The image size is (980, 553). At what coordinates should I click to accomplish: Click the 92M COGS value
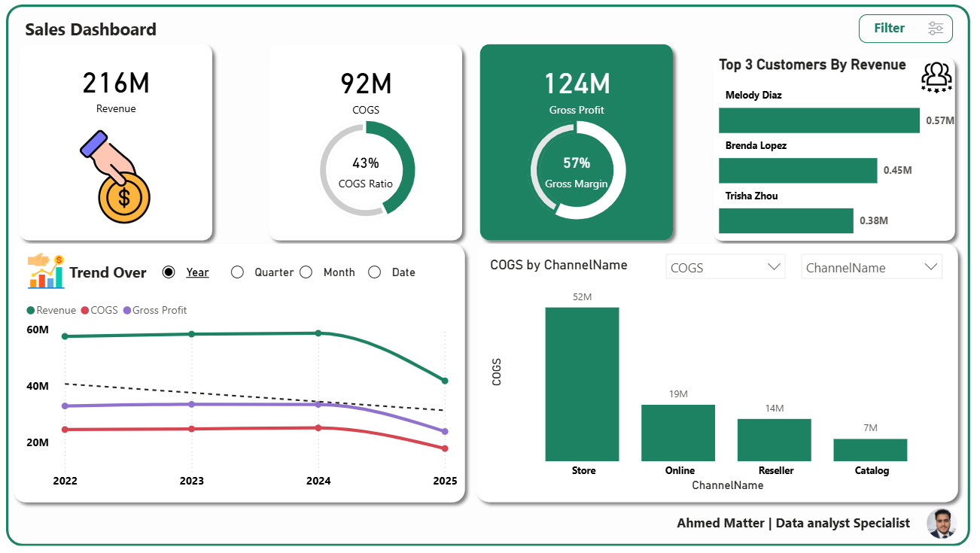(x=366, y=84)
